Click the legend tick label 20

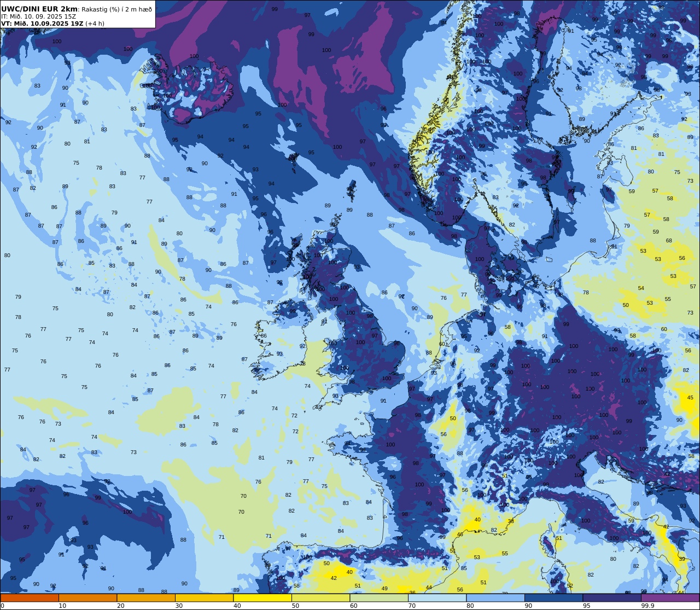(120, 606)
